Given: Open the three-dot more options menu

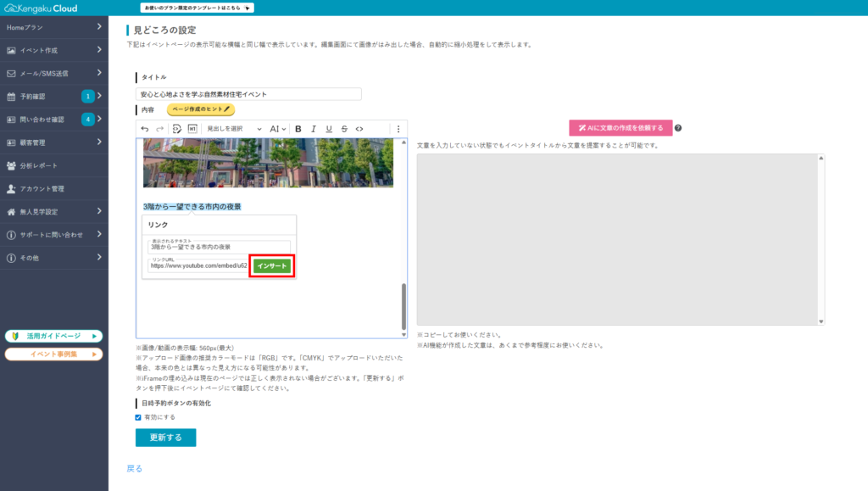Looking at the screenshot, I should (398, 129).
